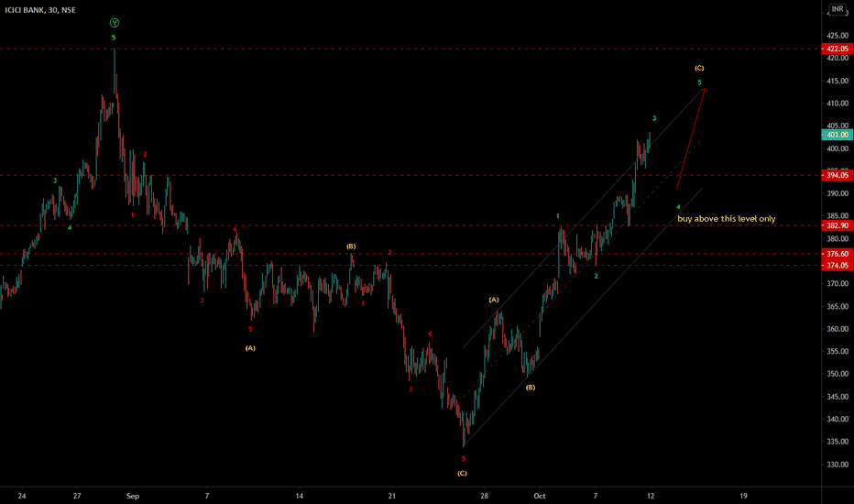Click the 400.00 price axis tick
Screen dimensions: 854x504
pos(838,148)
